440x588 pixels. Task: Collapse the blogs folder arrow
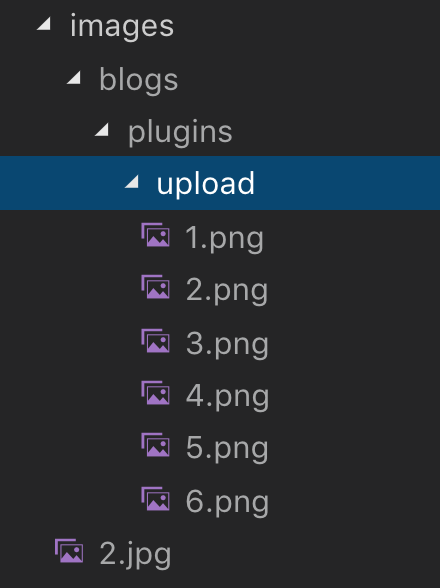point(74,78)
